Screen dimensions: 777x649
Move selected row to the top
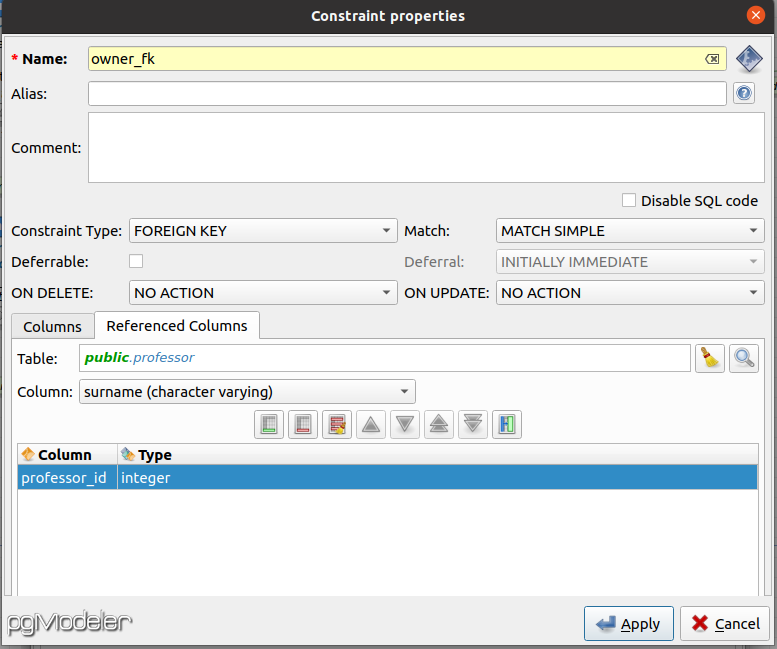439,425
